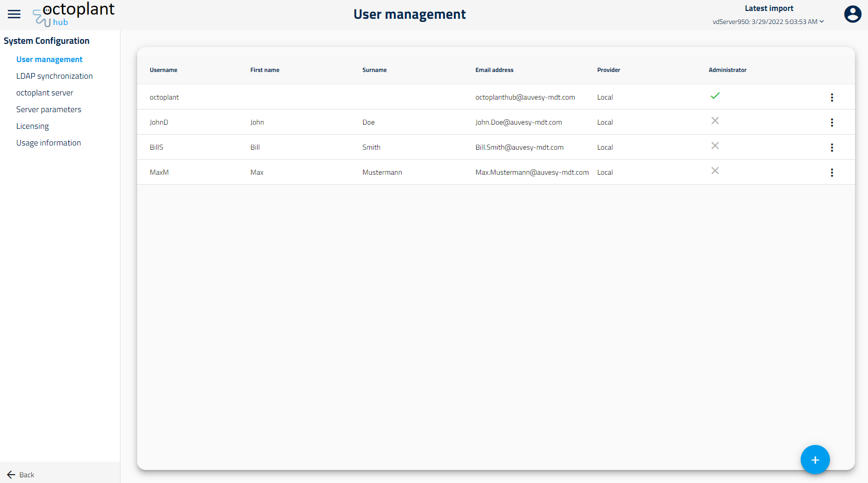Toggle administrator status for JohnD

(715, 120)
